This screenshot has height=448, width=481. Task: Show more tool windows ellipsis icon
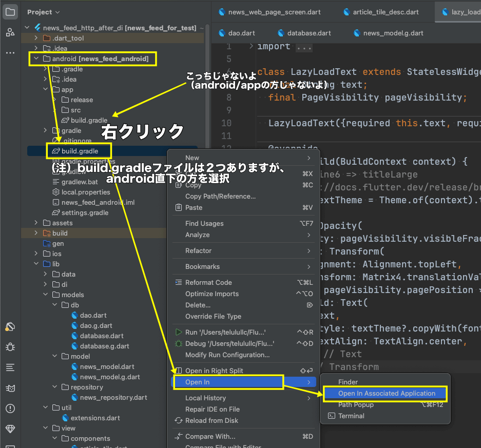tap(10, 53)
